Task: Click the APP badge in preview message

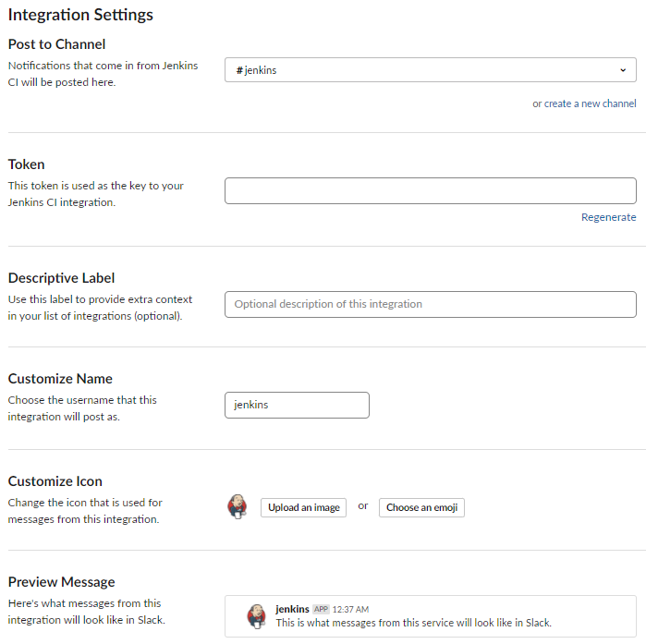Action: click(x=321, y=609)
